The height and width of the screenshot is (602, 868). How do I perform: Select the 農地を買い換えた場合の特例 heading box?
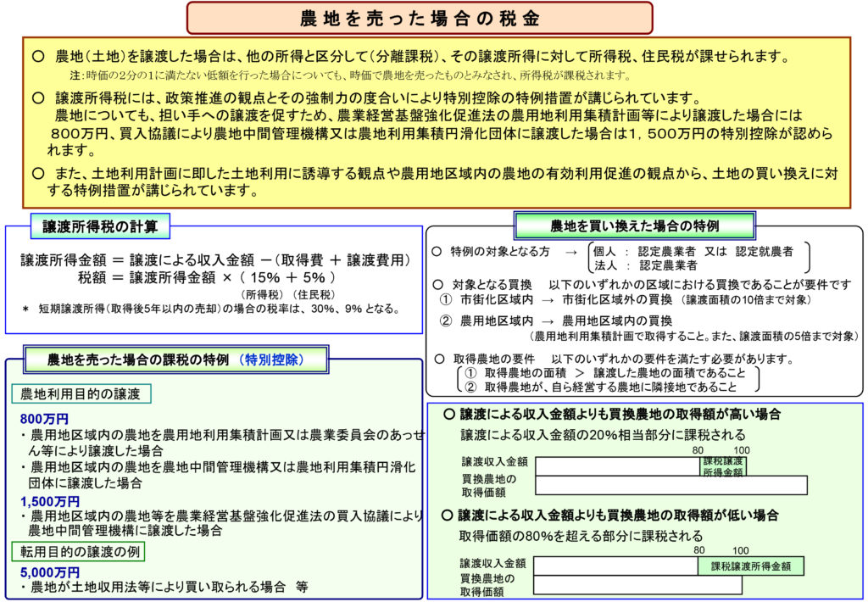click(x=634, y=226)
